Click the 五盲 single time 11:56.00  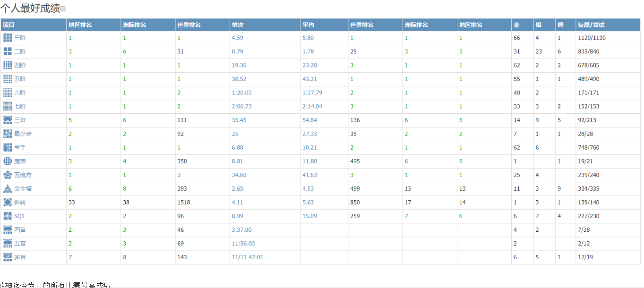click(x=243, y=244)
